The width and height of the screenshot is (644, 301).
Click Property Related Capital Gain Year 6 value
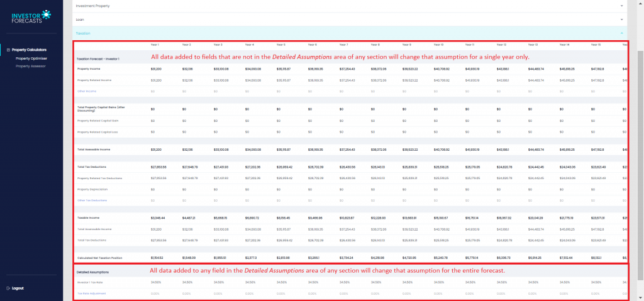(x=311, y=121)
